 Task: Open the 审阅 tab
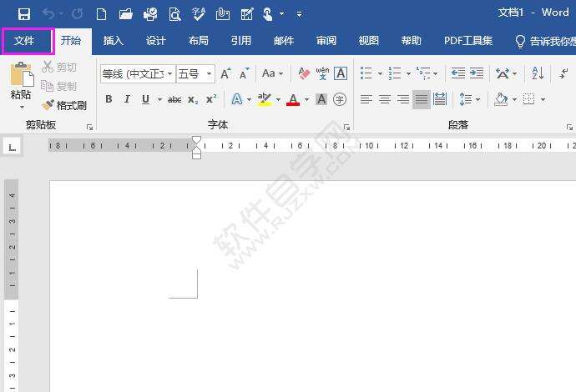coord(326,40)
